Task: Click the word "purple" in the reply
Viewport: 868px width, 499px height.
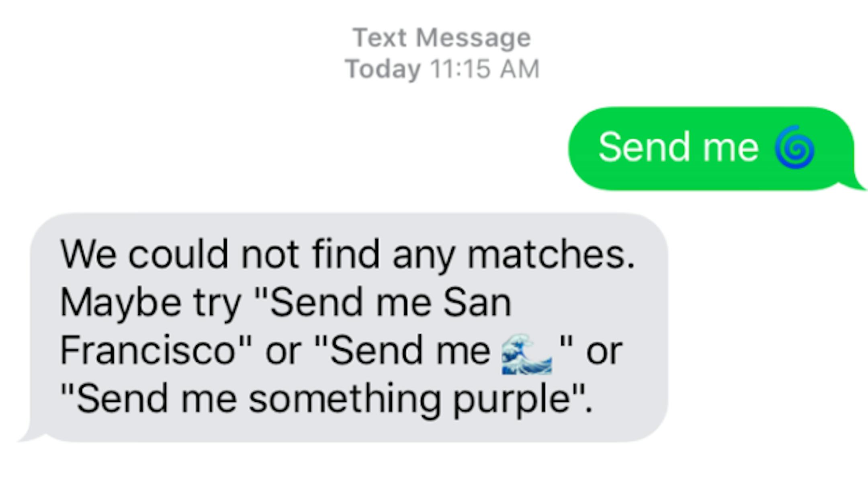Action: [x=512, y=399]
